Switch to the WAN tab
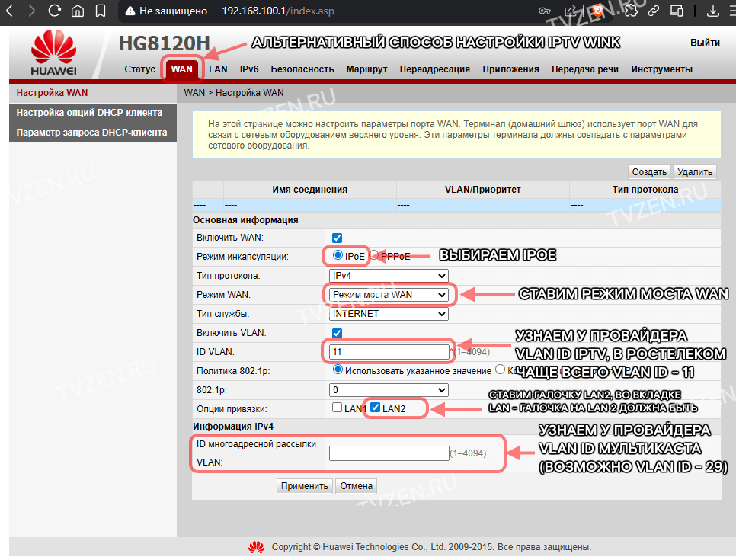 181,69
